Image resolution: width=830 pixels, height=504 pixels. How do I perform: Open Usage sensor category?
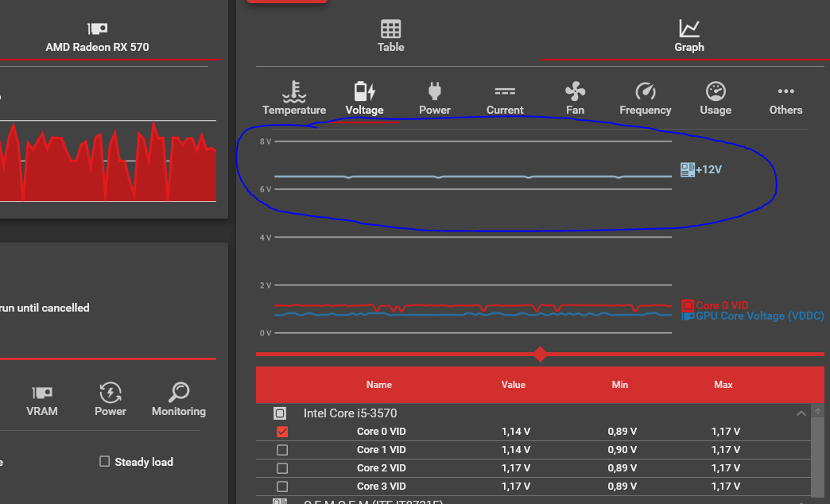716,99
